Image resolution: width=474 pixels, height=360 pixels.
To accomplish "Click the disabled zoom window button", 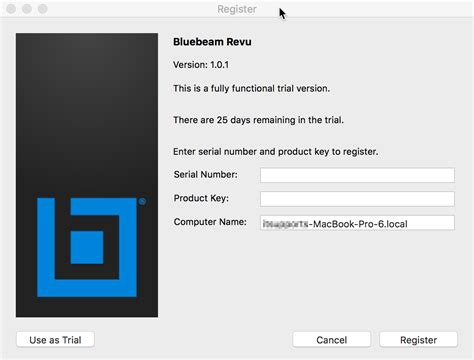I will [43, 9].
